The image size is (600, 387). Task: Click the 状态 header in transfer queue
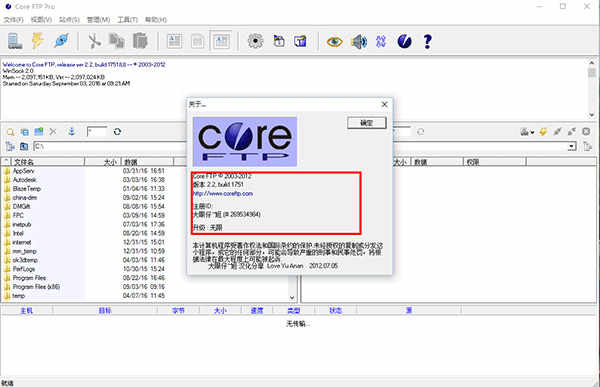point(336,310)
